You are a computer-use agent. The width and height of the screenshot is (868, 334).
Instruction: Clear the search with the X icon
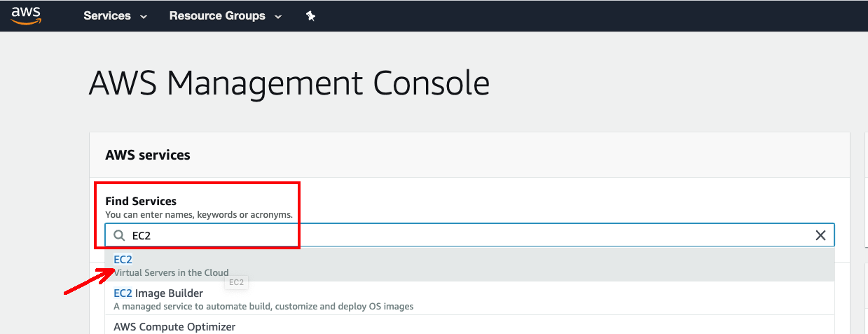[820, 235]
